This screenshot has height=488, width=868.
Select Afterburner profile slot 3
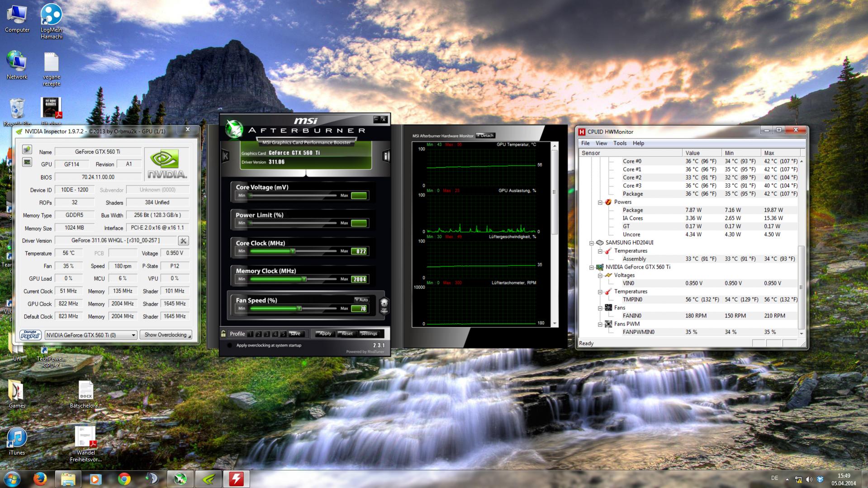pos(266,334)
